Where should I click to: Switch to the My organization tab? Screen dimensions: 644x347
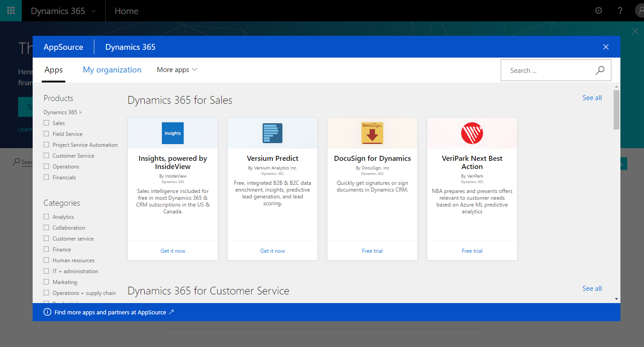pos(112,70)
